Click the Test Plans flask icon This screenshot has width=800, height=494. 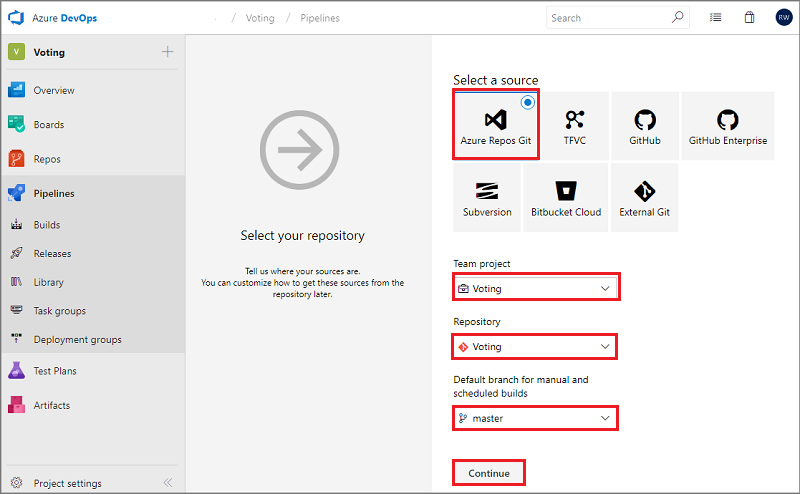point(16,370)
